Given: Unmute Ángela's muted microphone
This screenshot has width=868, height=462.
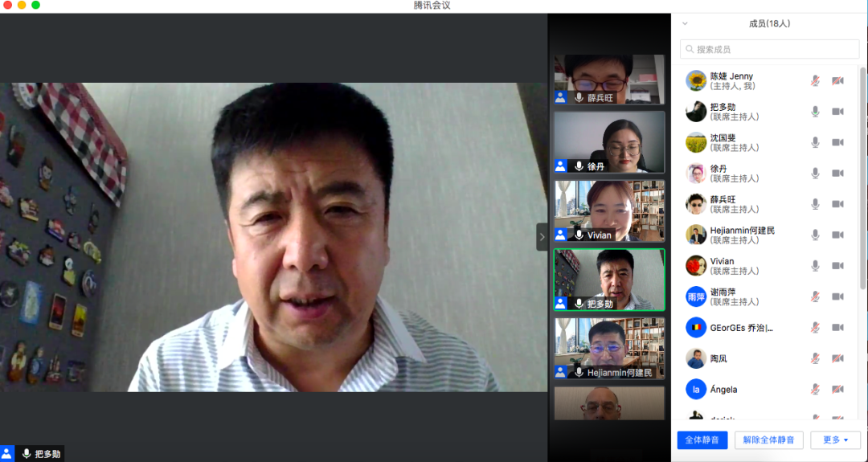Looking at the screenshot, I should pyautogui.click(x=815, y=390).
